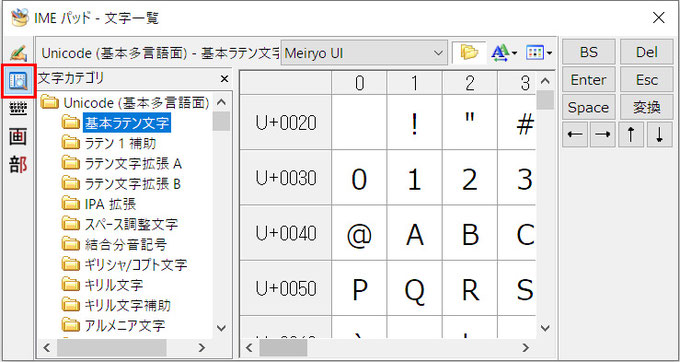This screenshot has height=362, width=680.
Task: Open the font size change icon
Action: pyautogui.click(x=504, y=53)
